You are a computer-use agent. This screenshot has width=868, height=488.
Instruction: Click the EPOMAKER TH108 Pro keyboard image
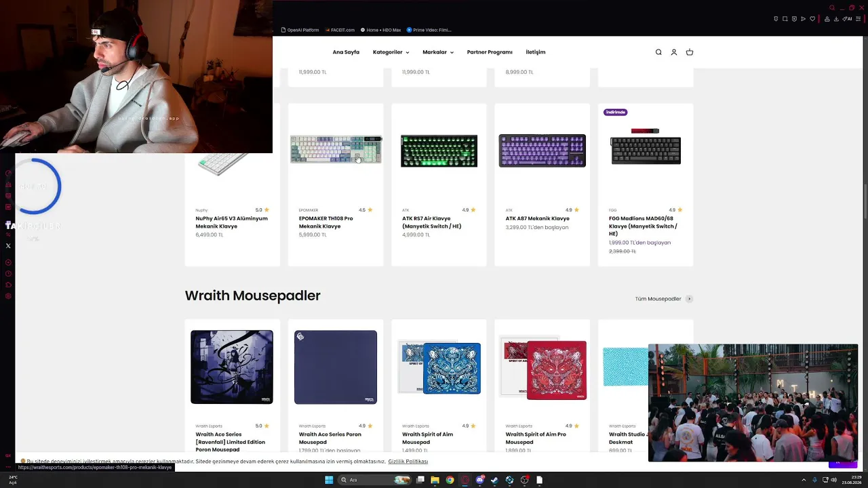pyautogui.click(x=336, y=150)
